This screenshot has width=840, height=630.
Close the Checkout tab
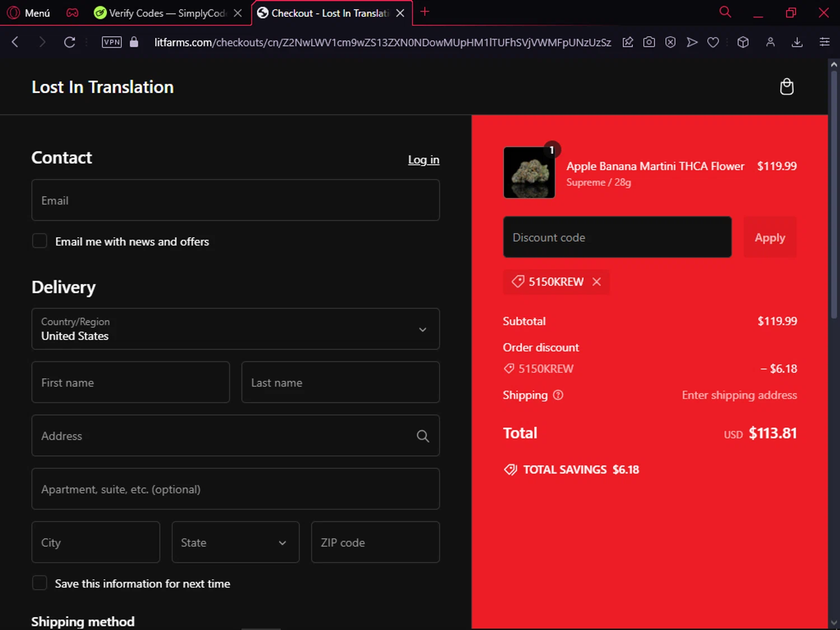pos(400,13)
